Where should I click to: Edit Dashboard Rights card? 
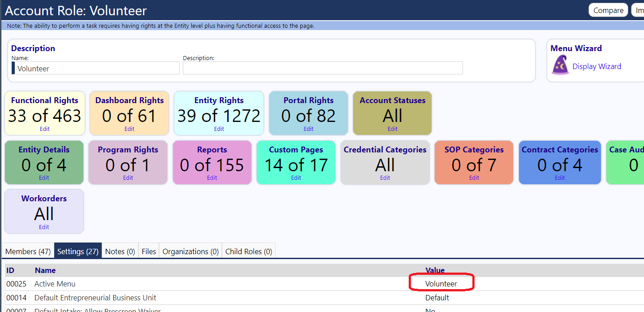click(x=130, y=129)
